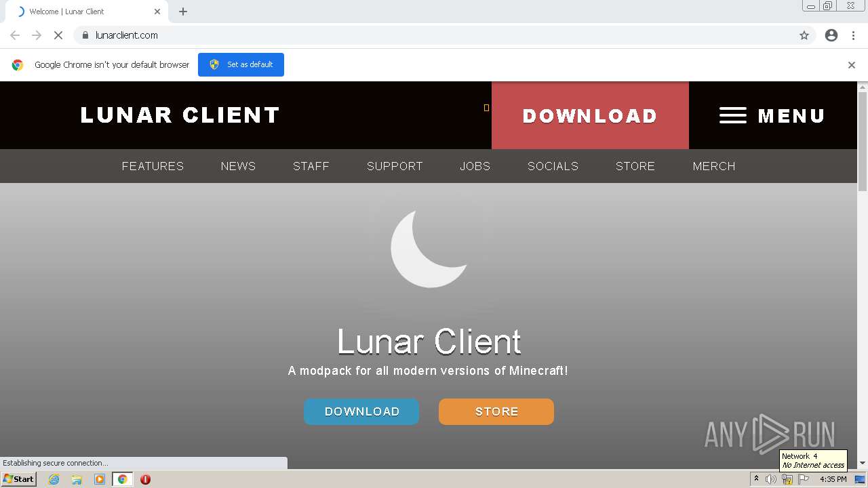This screenshot has width=868, height=488.
Task: Open the volume speaker tray icon
Action: tap(771, 479)
